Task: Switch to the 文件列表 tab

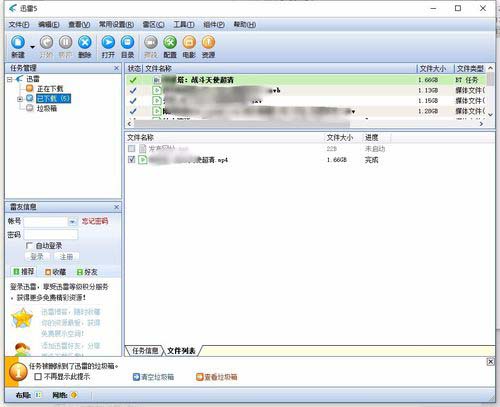Action: click(x=181, y=351)
